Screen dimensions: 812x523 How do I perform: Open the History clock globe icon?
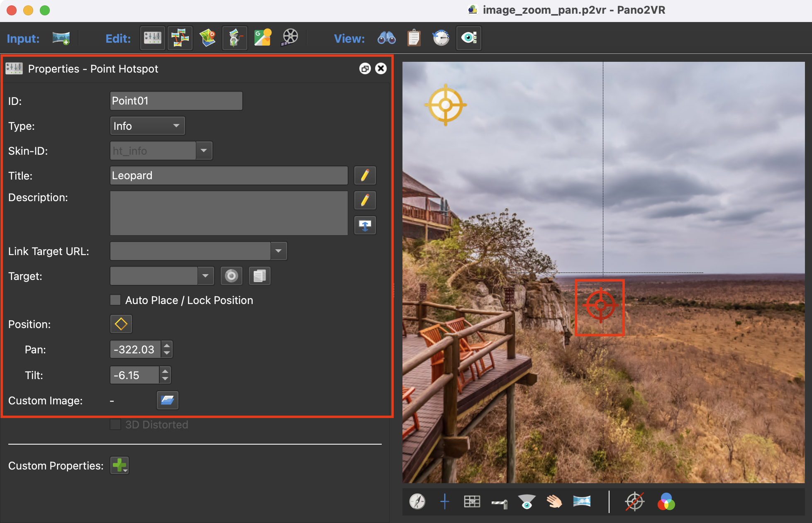[x=441, y=39]
